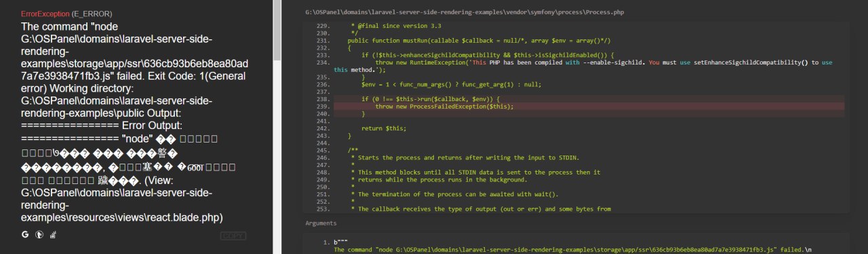This screenshot has width=868, height=254.
Task: Click line 233 enhanceSigchildCompatibility condition
Action: pyautogui.click(x=487, y=55)
